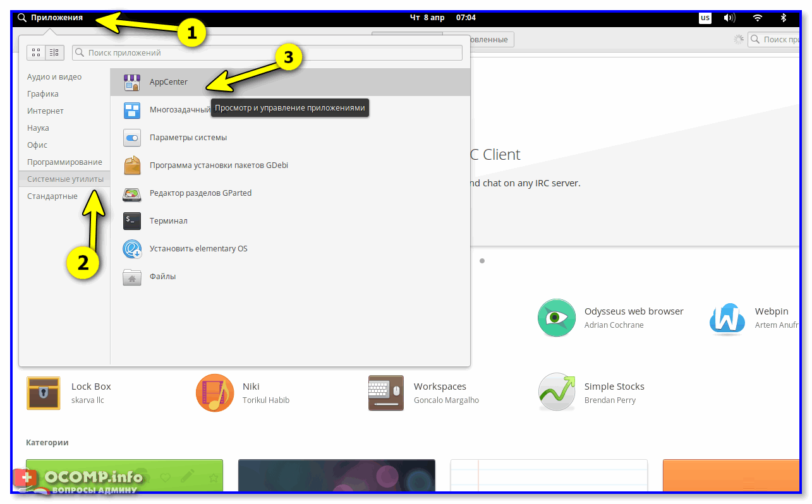Open System Settings (Параметры системы)
Viewport: 812px width, 504px height.
pyautogui.click(x=188, y=138)
